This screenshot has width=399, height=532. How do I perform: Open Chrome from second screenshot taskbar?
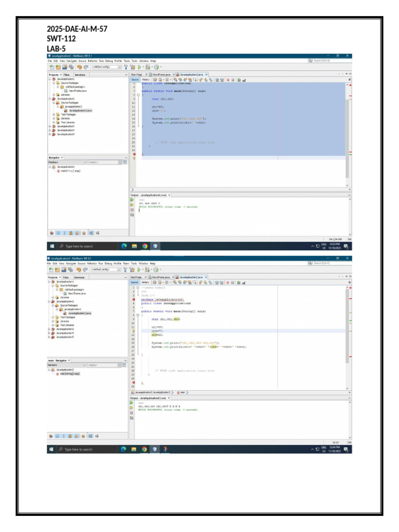point(144,449)
